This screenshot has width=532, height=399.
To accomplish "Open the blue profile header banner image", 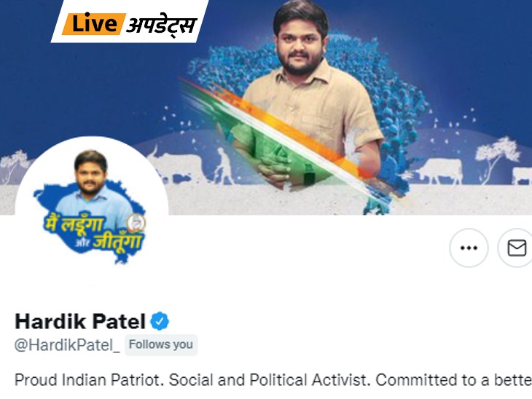I will (x=266, y=107).
